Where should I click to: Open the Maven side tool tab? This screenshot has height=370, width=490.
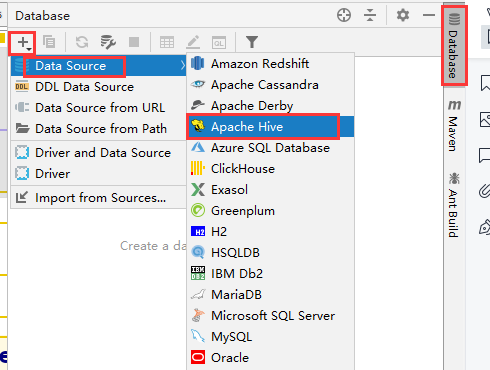point(454,125)
